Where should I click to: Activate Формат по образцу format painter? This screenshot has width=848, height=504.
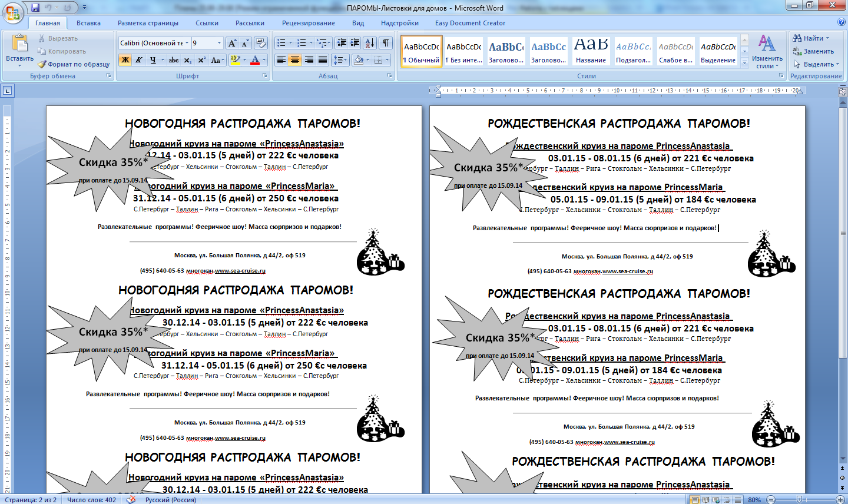click(x=74, y=64)
